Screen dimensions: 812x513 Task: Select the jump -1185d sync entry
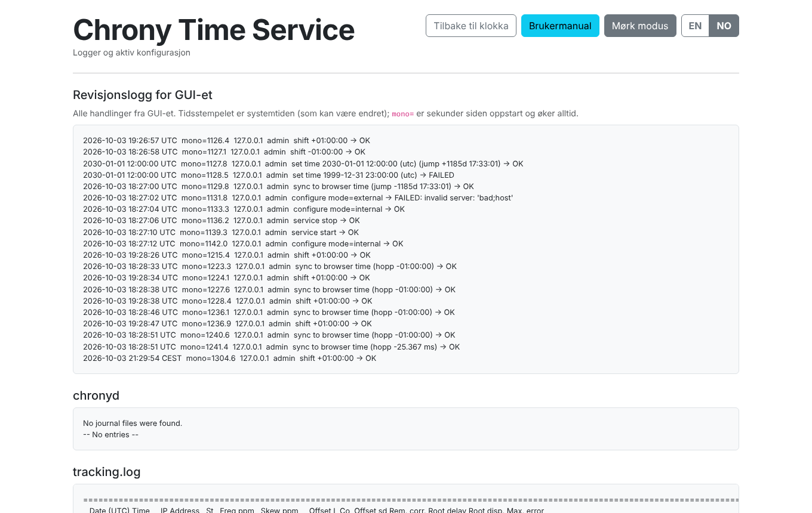coord(278,187)
